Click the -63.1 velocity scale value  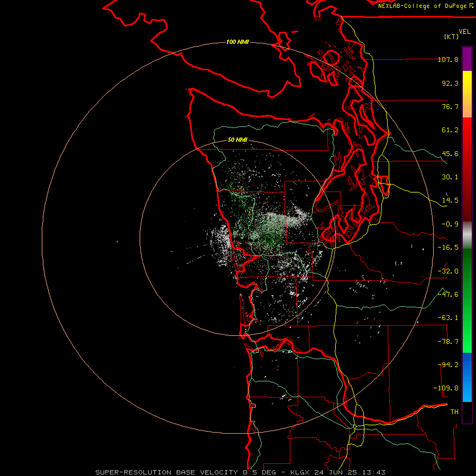point(448,318)
